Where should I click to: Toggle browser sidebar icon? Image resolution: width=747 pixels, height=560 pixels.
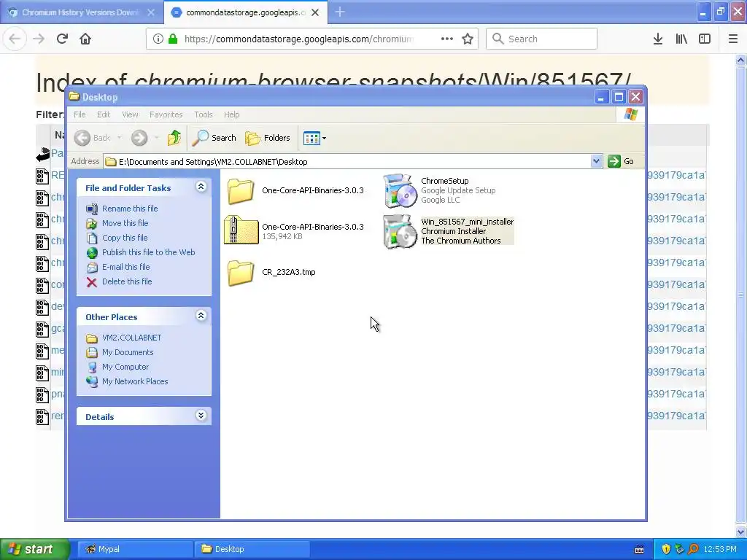(x=705, y=39)
